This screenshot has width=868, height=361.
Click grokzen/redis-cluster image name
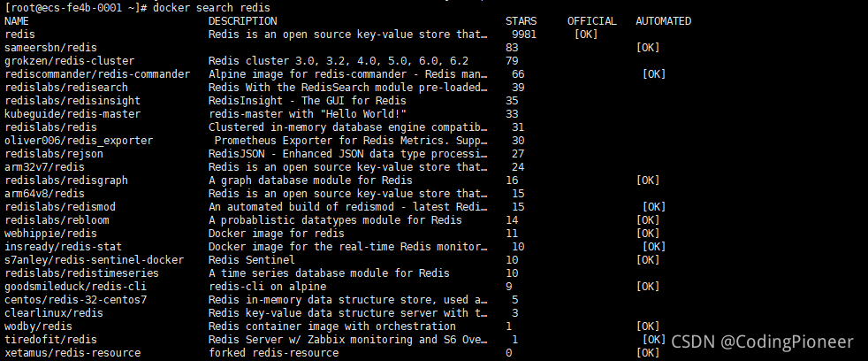pyautogui.click(x=69, y=61)
